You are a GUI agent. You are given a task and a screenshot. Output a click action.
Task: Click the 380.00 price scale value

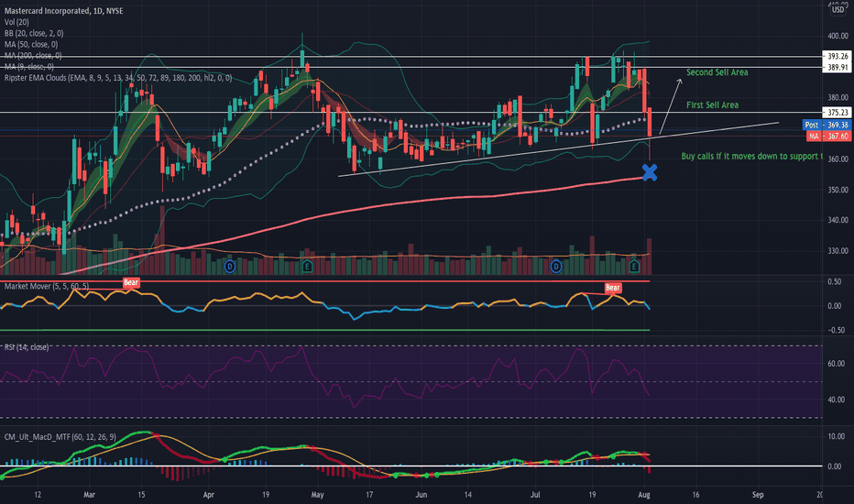click(x=838, y=97)
